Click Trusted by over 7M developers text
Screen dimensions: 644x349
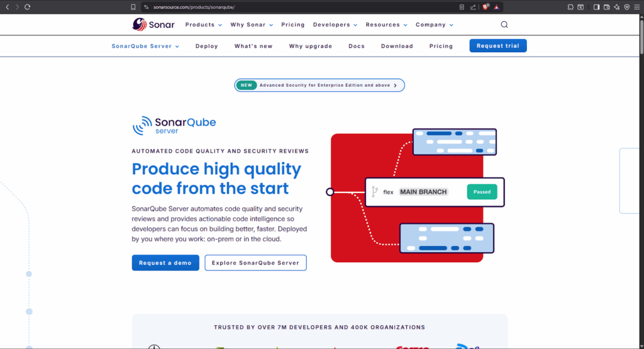(x=319, y=327)
